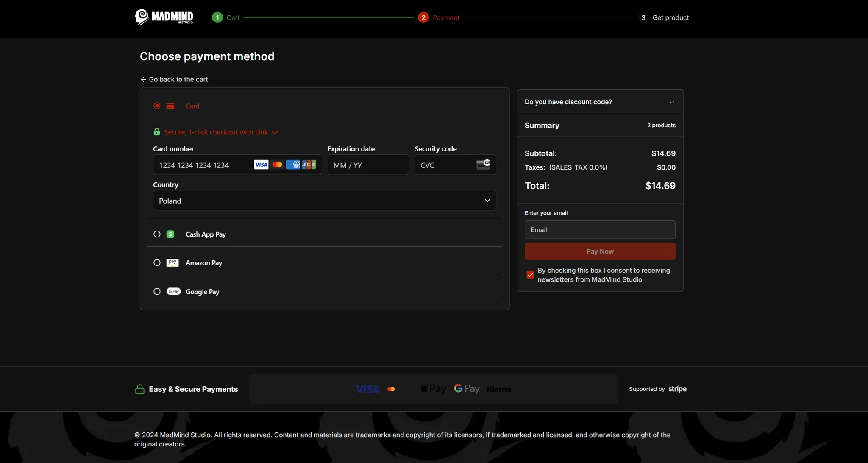The height and width of the screenshot is (463, 868).
Task: Click the Pay Now button
Action: (600, 251)
